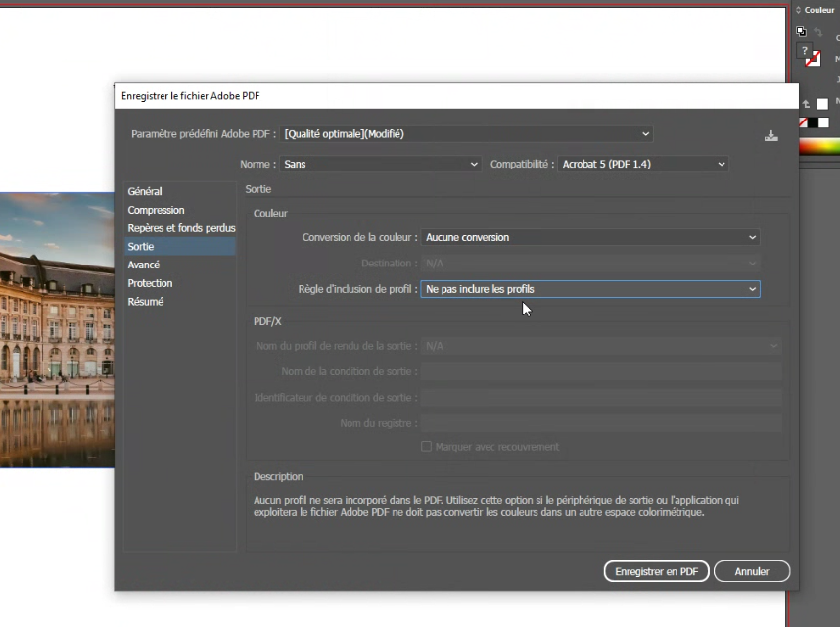This screenshot has width=840, height=627.
Task: Click the out-of-gamut question mark icon
Action: 804,50
